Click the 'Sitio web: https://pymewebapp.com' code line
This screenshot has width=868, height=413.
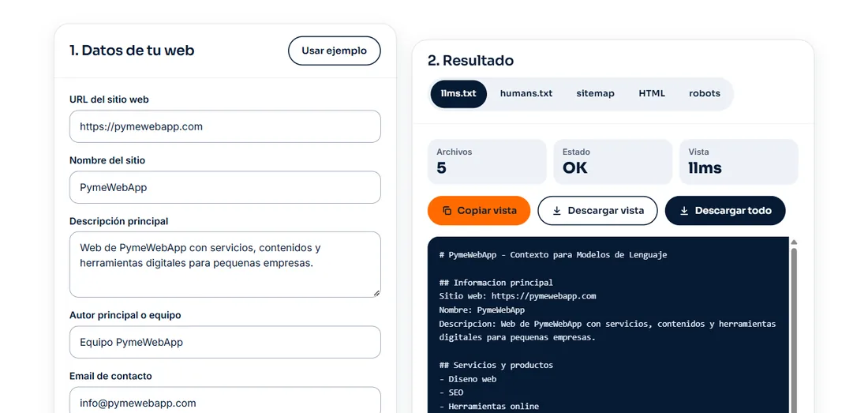click(x=518, y=296)
